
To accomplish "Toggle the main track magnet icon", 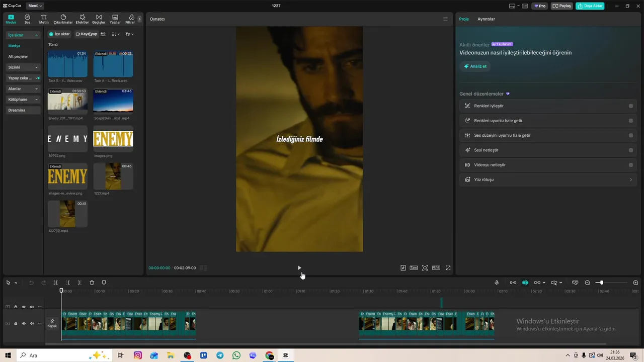I will click(513, 283).
